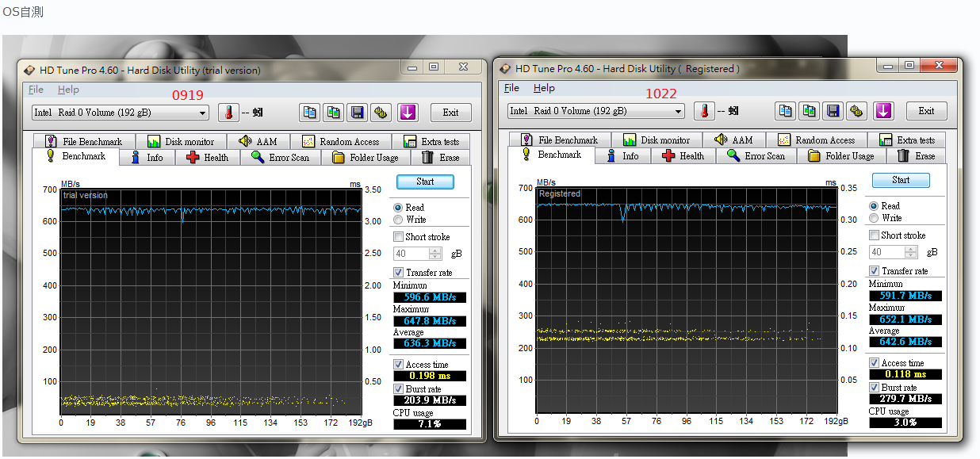
Task: Open Error Scan tab in trial window
Action: point(281,158)
